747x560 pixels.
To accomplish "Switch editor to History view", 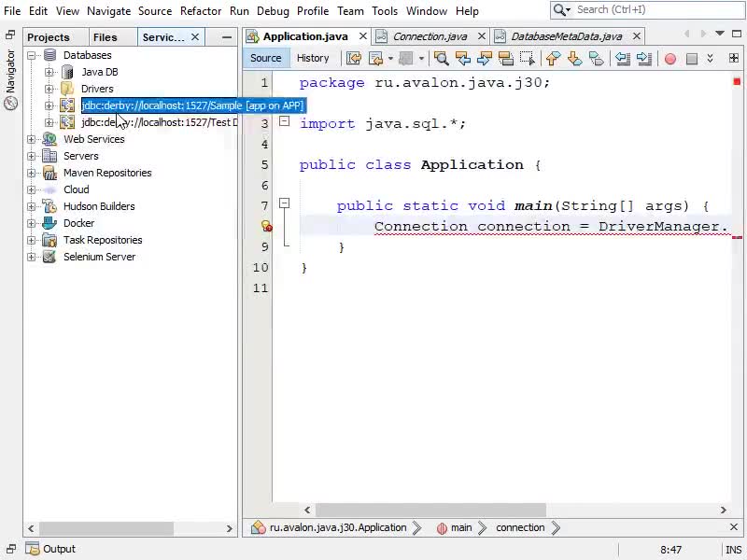I will coord(313,58).
